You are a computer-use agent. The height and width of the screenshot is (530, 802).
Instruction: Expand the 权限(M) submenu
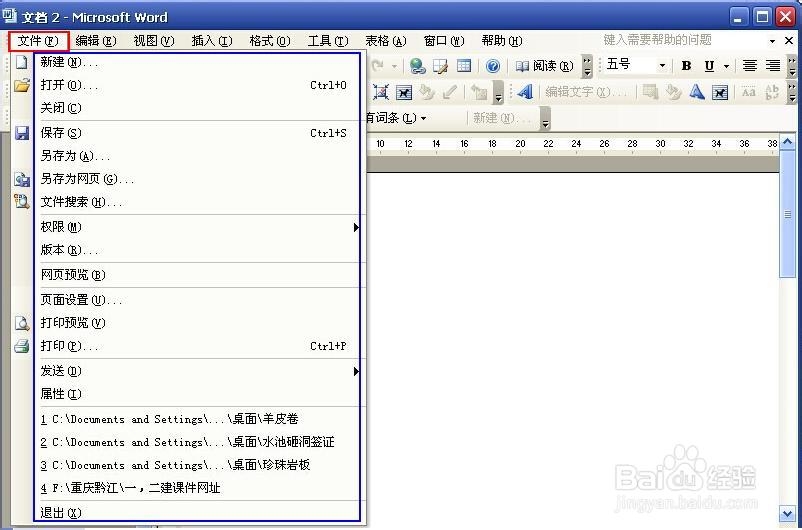pyautogui.click(x=356, y=227)
